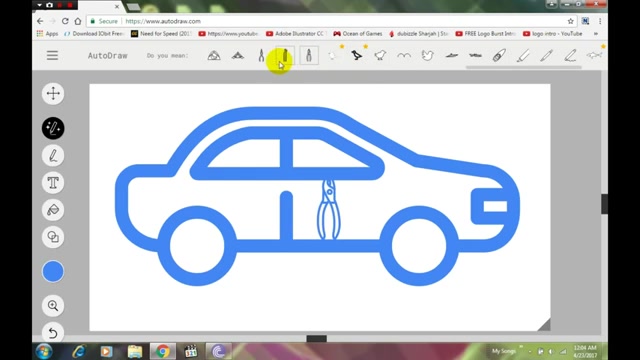This screenshot has width=640, height=360.
Task: Open the Apps bookmark shortcut
Action: point(47,33)
